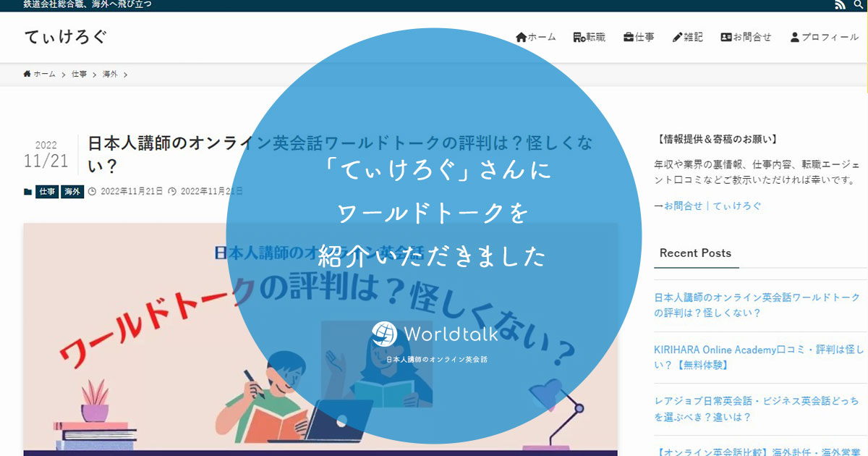
Task: Click the Recent Posts sidebar heading
Action: point(695,253)
